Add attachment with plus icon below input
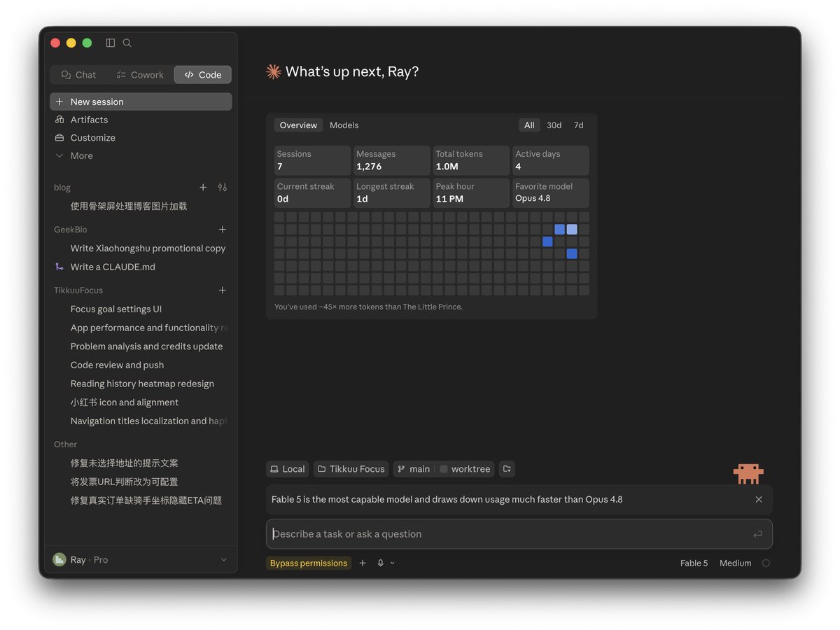Viewport: 840px width, 630px height. pyautogui.click(x=363, y=563)
